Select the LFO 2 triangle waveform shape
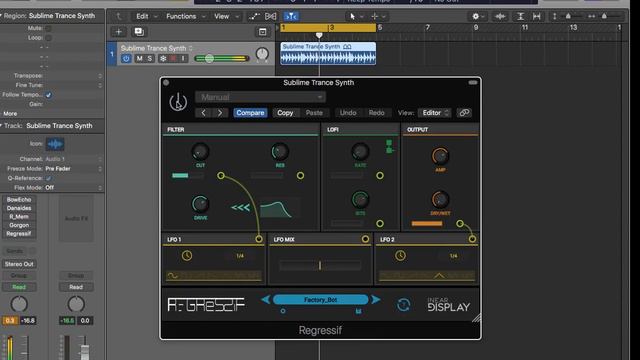The height and width of the screenshot is (360, 640). pyautogui.click(x=439, y=276)
